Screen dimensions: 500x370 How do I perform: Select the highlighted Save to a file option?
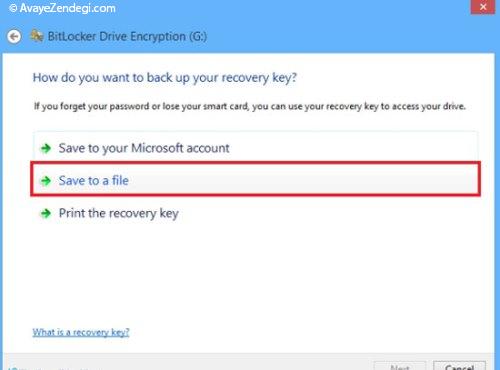(256, 180)
